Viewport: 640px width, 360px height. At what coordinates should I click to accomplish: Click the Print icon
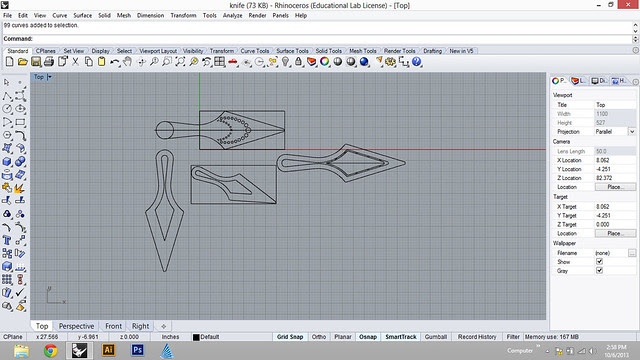[x=49, y=62]
